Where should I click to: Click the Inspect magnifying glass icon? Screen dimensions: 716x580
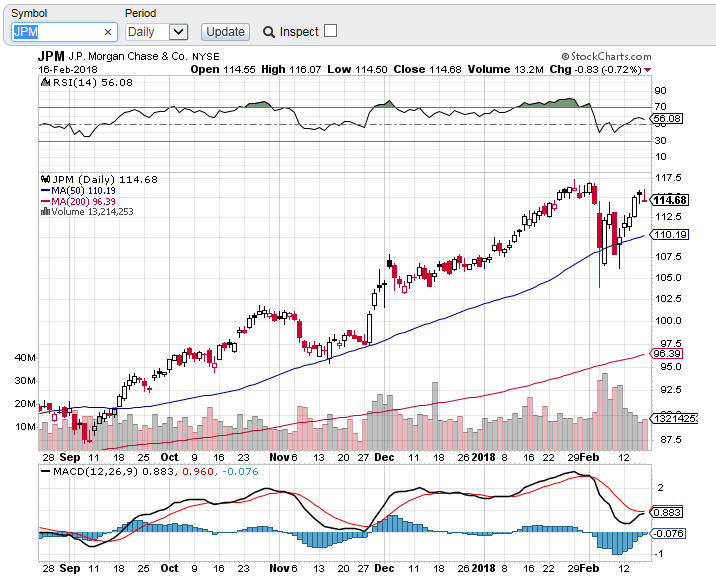pos(269,32)
